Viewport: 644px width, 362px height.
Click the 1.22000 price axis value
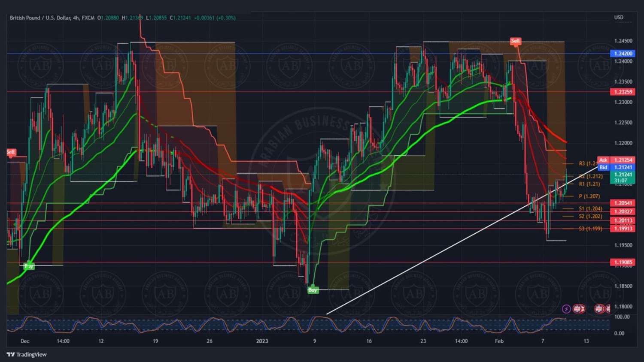(x=623, y=143)
